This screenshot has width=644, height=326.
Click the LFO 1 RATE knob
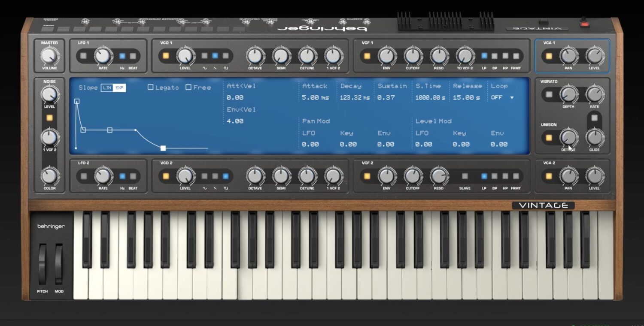pos(103,56)
